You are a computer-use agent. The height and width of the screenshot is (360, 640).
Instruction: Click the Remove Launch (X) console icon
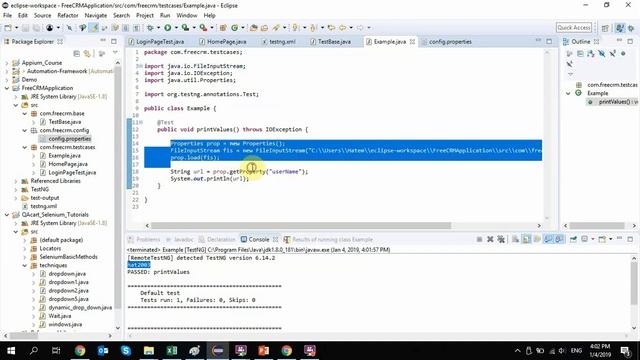490,239
